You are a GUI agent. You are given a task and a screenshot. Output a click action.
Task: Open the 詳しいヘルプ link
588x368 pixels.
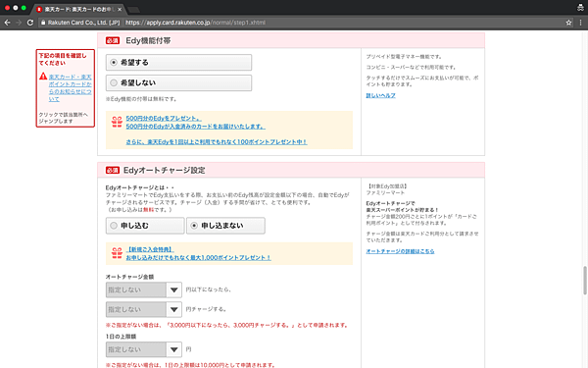380,95
